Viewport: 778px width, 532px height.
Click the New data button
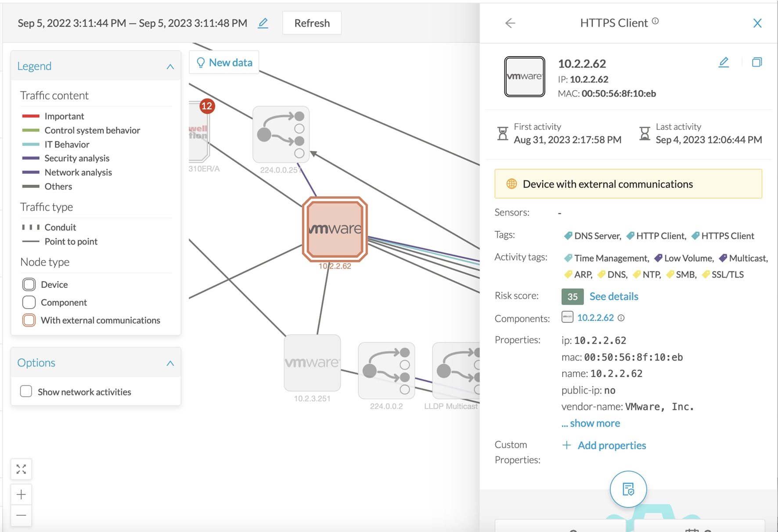point(224,62)
